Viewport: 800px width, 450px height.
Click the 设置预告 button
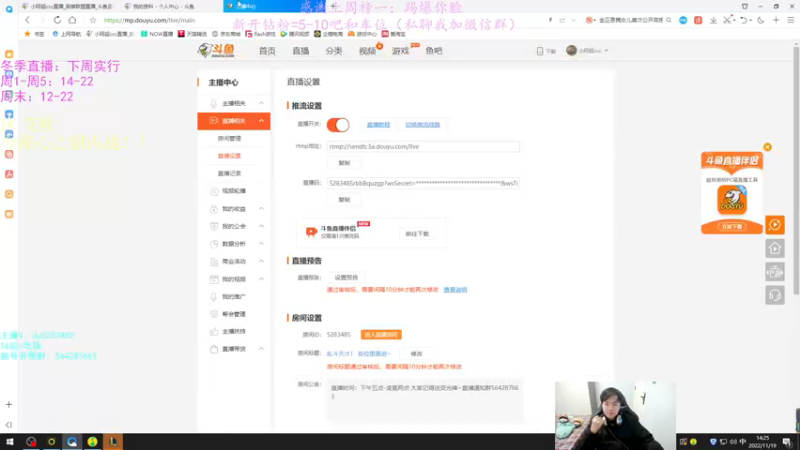346,278
